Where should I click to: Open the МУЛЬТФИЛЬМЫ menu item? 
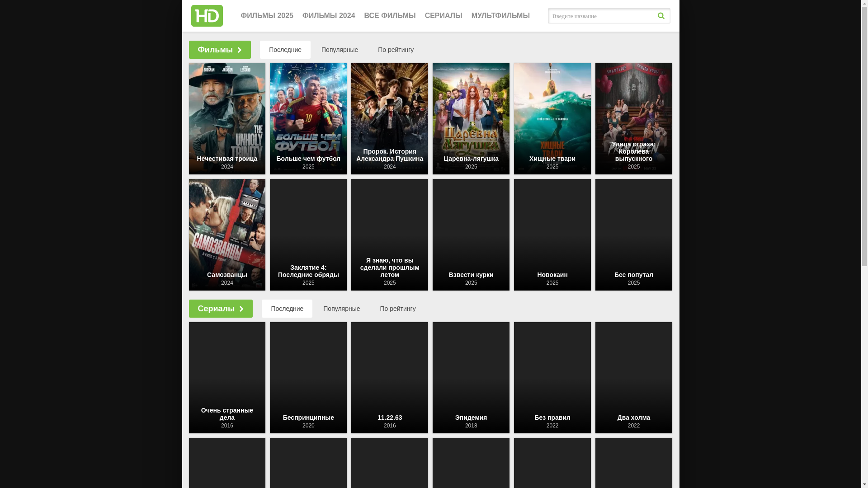click(500, 16)
